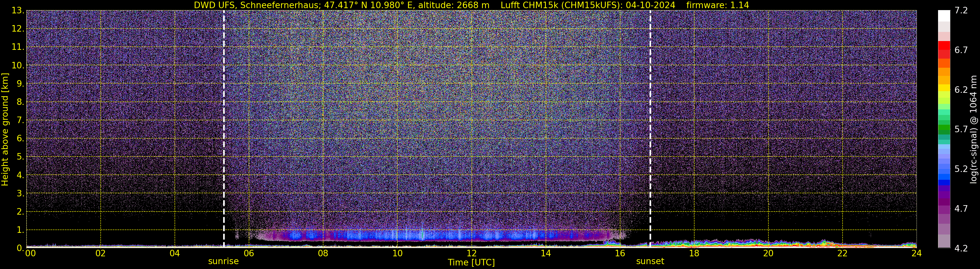Viewport: 980px width, 269px height.
Task: Click the yellow swatch near 6.2 on colorbar
Action: pyautogui.click(x=944, y=88)
